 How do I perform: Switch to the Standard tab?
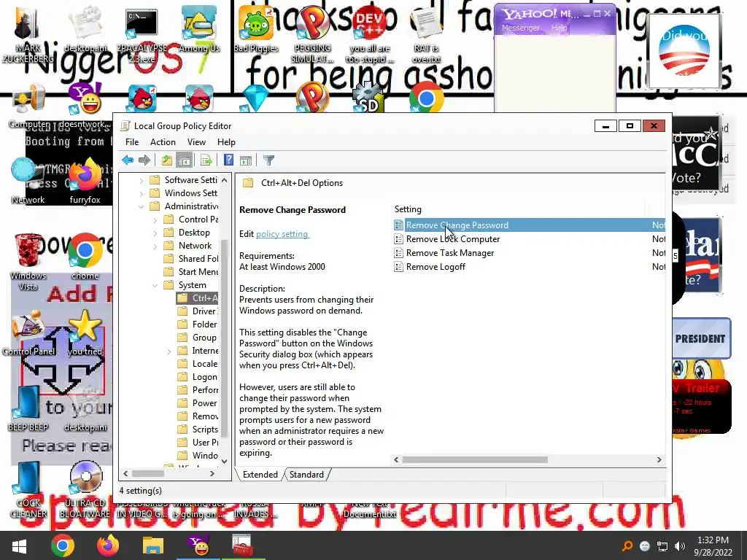tap(306, 474)
